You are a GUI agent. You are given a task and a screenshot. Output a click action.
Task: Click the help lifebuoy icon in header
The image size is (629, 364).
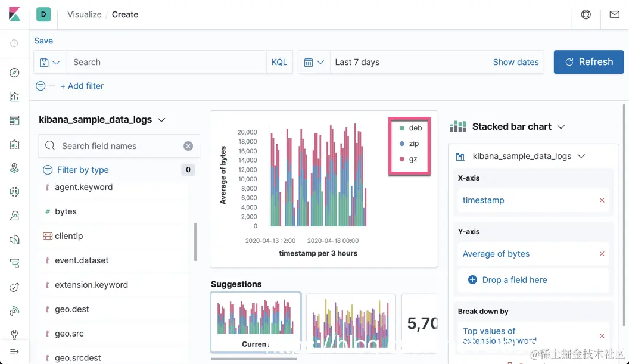pos(586,14)
